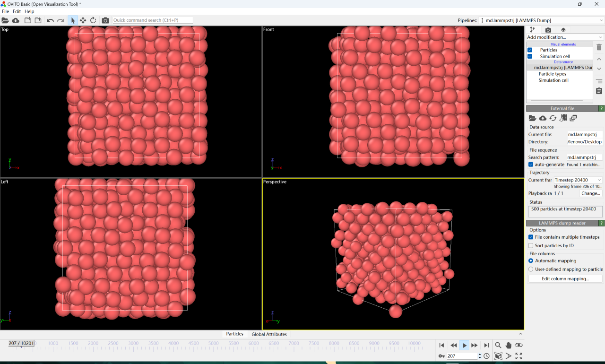Uncheck the Particles visual element checkbox
This screenshot has height=364, width=605.
tap(530, 50)
